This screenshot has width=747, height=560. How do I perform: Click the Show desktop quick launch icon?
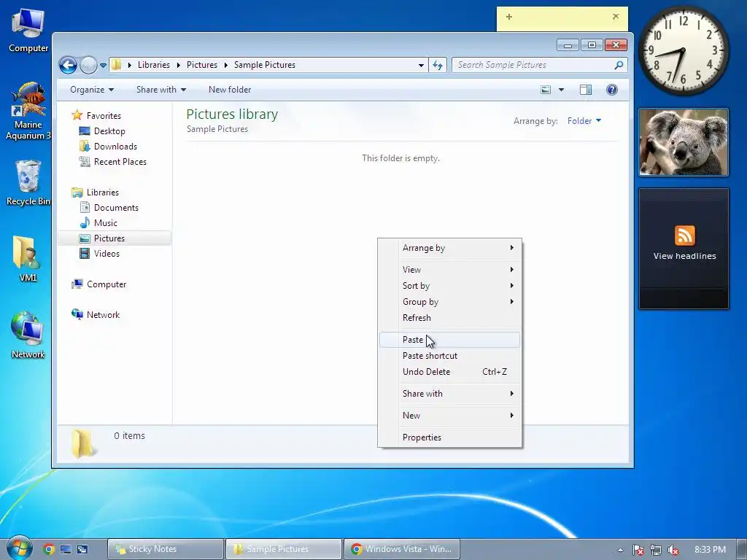tap(65, 549)
